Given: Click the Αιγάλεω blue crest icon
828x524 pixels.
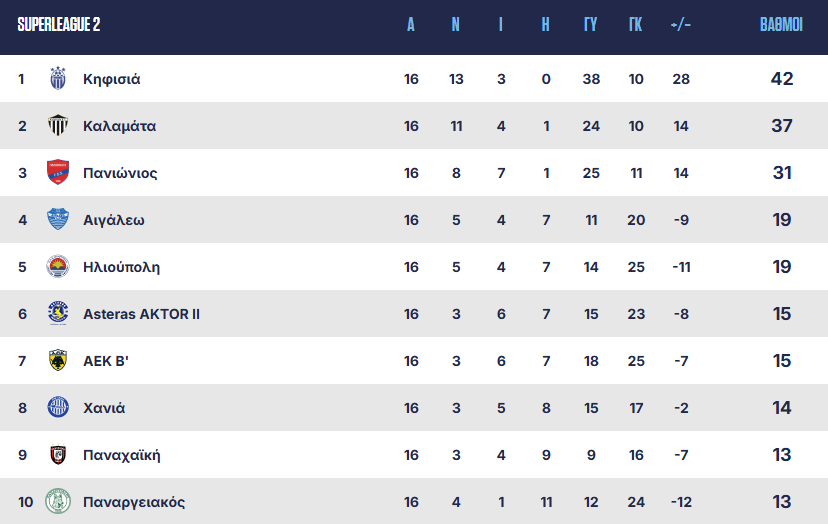Looking at the screenshot, I should click(x=58, y=220).
